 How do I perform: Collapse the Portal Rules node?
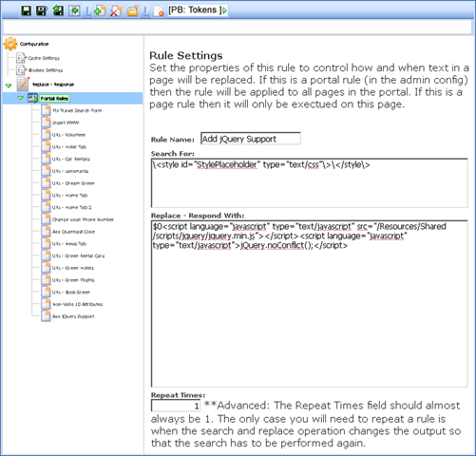[x=21, y=98]
